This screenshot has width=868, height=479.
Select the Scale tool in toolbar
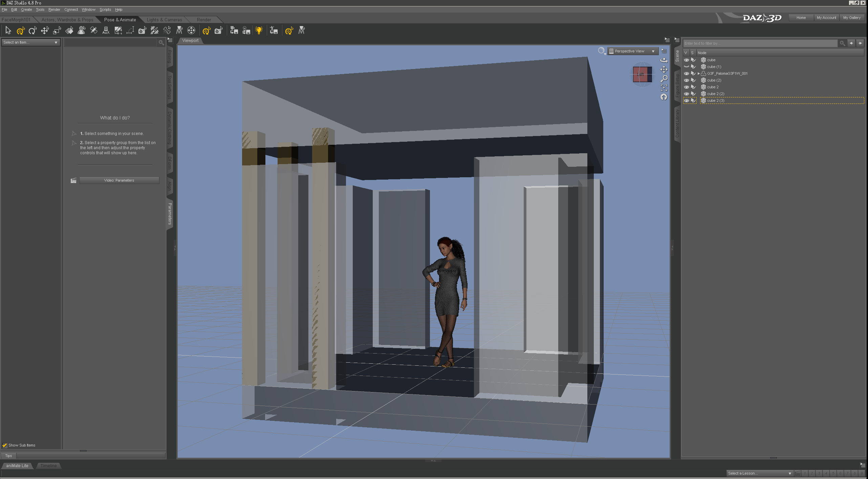tap(57, 31)
